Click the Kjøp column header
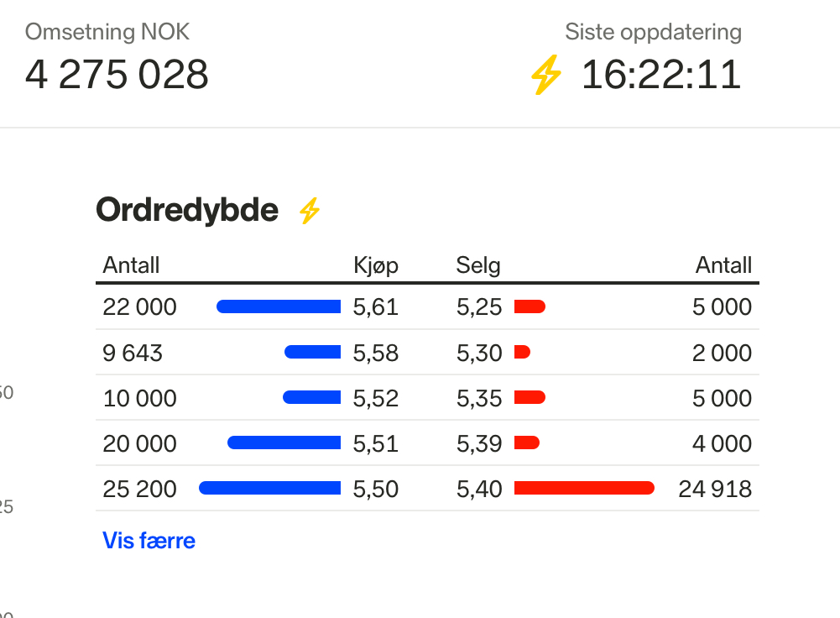 [x=375, y=266]
